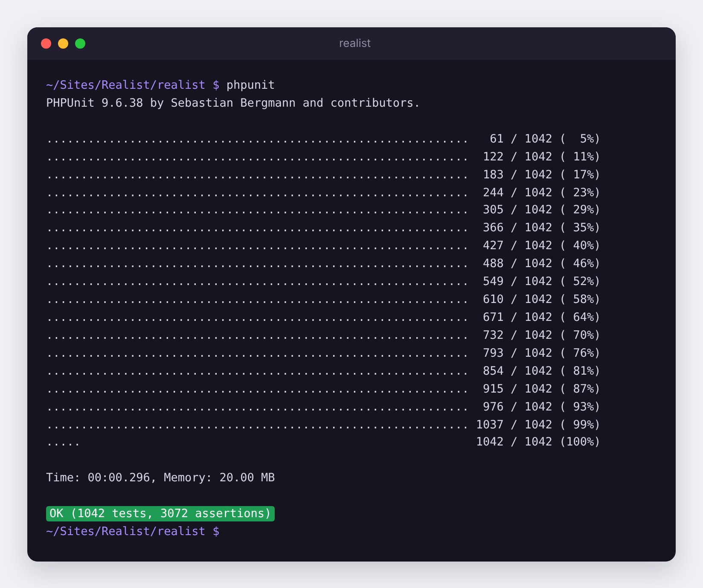
Task: Select the first '~/Sites/Realist/realist $' prompt
Action: pyautogui.click(x=133, y=85)
